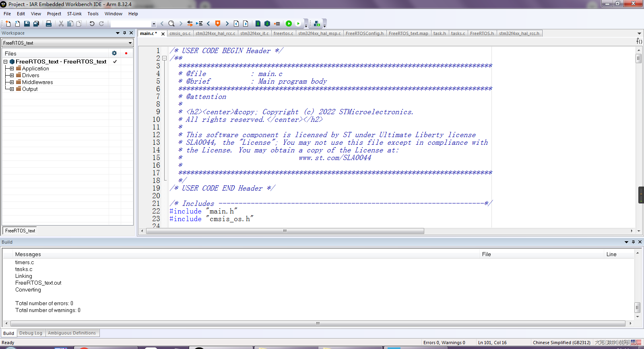Open the quick search dropdown in toolbar
Viewport: 644px width, 349px height.
point(154,24)
